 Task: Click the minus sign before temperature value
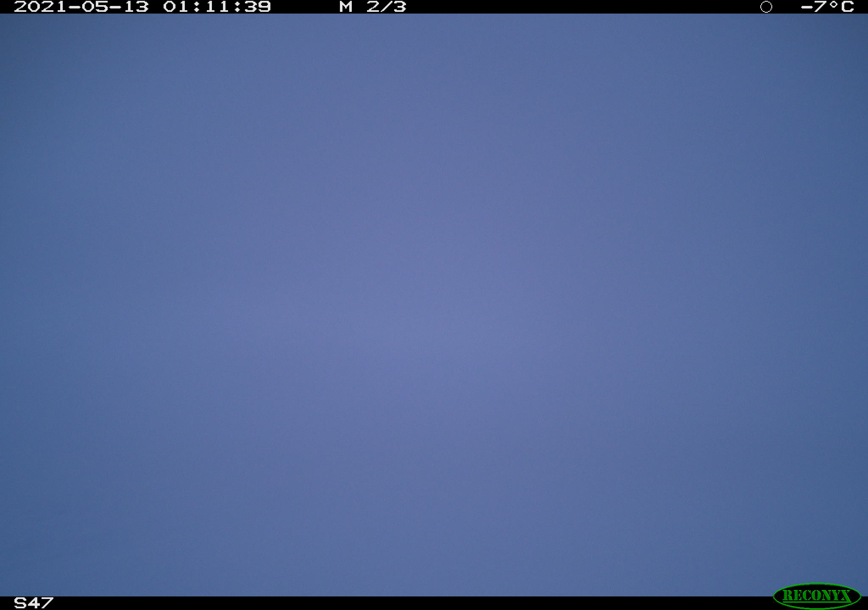tap(807, 7)
